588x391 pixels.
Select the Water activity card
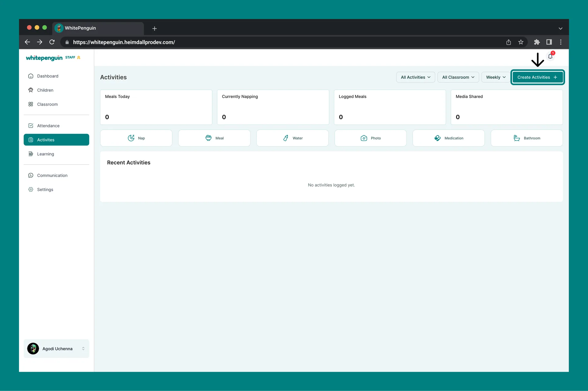(x=292, y=138)
